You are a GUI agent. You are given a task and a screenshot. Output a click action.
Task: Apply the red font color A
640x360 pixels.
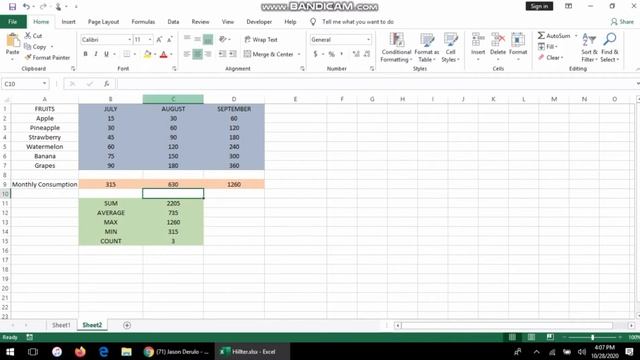(x=164, y=54)
